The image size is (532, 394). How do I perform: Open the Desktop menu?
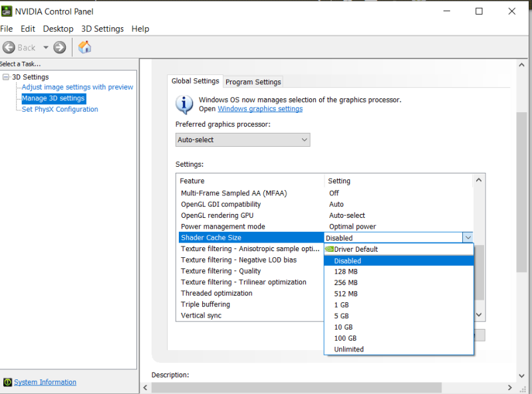tap(58, 29)
